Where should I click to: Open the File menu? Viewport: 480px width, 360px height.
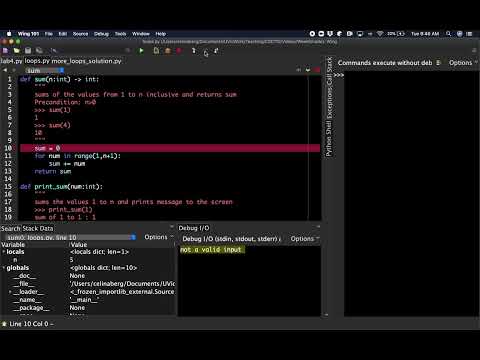pos(49,34)
